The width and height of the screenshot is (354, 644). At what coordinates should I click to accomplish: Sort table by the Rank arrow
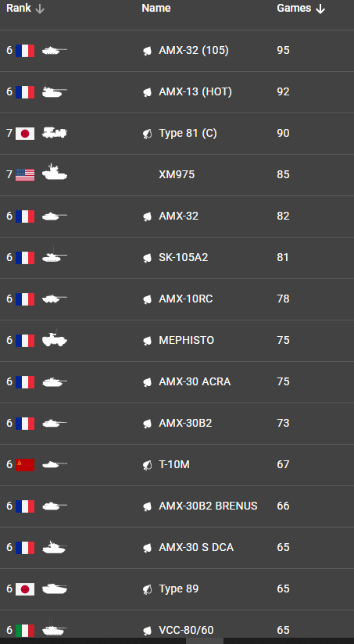point(39,9)
